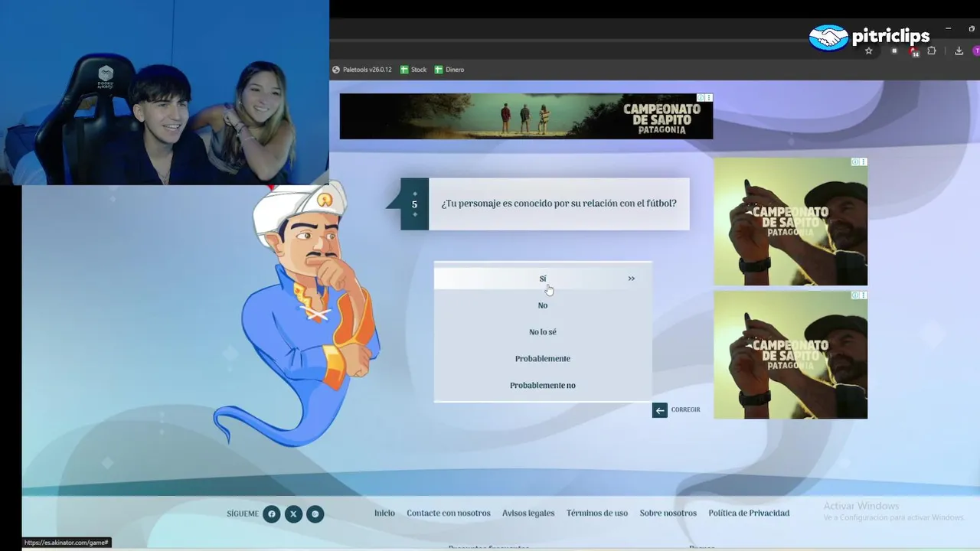The width and height of the screenshot is (980, 551).
Task: Open 'Política de Privacidad' footer link
Action: tap(749, 514)
